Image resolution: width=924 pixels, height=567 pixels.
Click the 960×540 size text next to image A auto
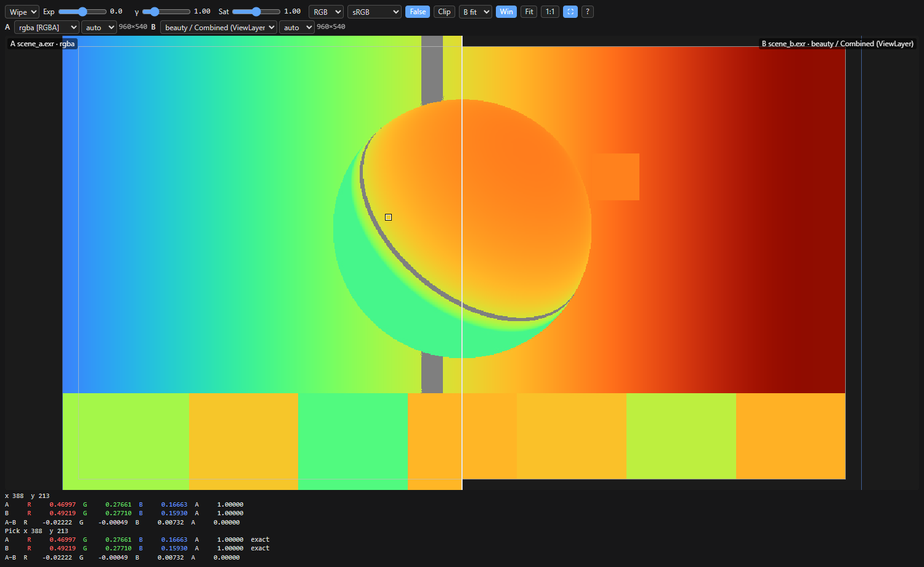(133, 27)
